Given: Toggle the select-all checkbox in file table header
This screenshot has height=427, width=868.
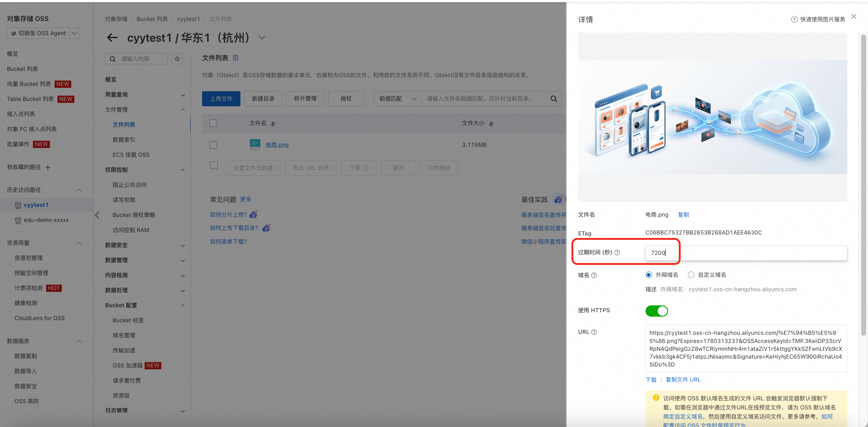Looking at the screenshot, I should (213, 123).
